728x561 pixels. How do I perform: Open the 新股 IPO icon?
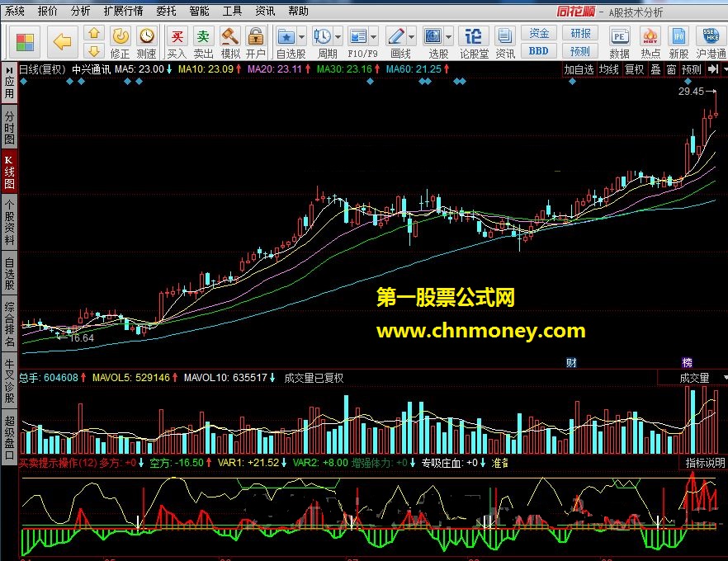[x=678, y=42]
